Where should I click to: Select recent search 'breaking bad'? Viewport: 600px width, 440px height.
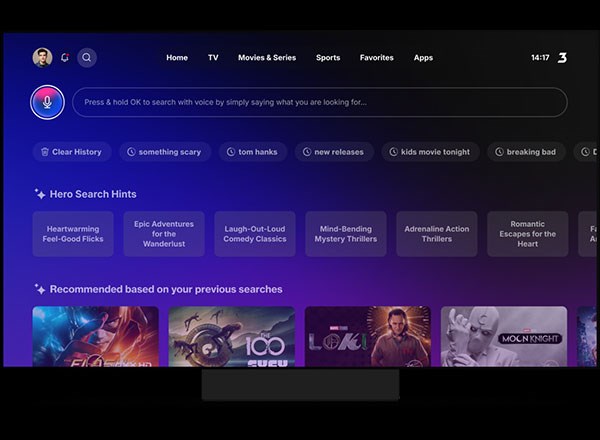point(526,152)
